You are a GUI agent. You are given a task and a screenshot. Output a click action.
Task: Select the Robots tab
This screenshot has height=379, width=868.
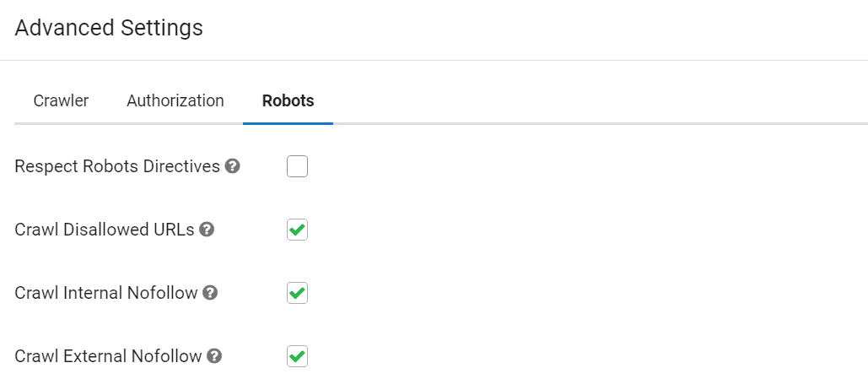(x=288, y=100)
